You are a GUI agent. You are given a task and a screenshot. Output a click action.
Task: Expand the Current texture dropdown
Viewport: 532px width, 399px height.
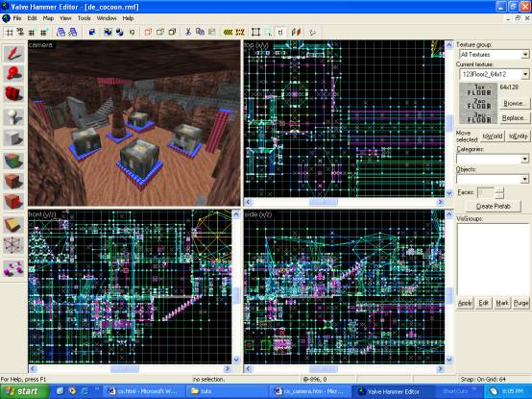pos(525,74)
